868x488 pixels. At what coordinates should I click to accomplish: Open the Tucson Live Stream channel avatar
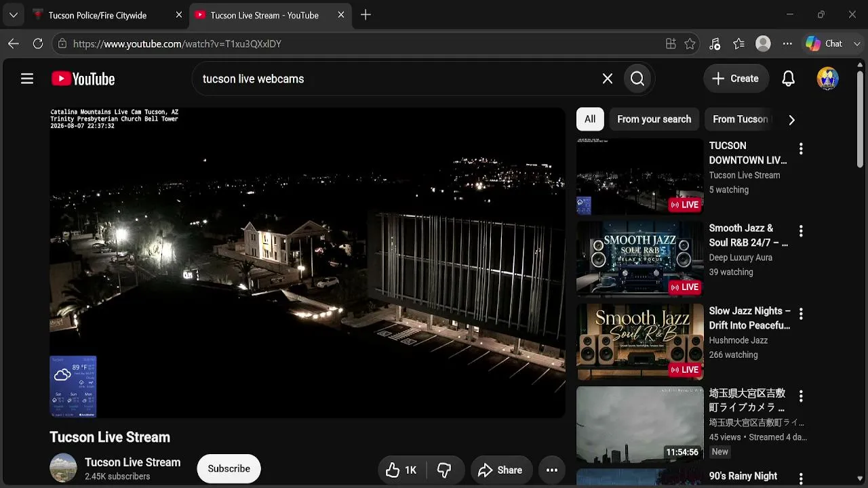(63, 468)
